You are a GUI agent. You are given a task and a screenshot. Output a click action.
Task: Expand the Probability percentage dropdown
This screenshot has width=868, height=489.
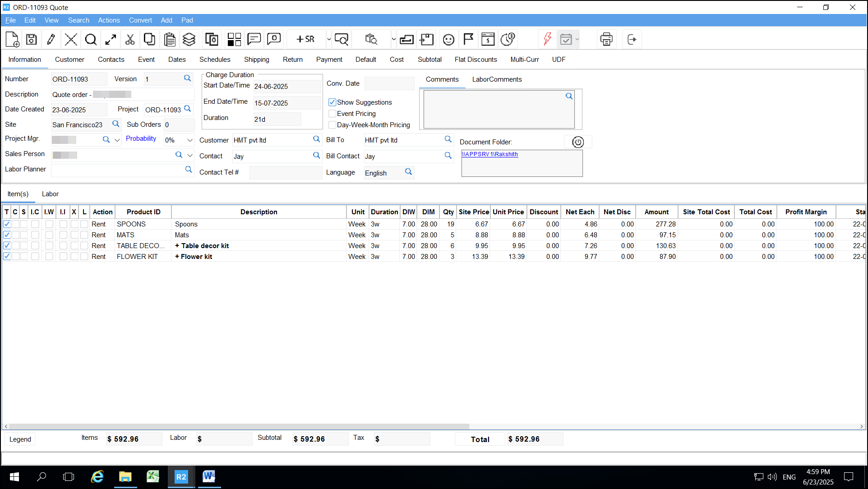(190, 140)
